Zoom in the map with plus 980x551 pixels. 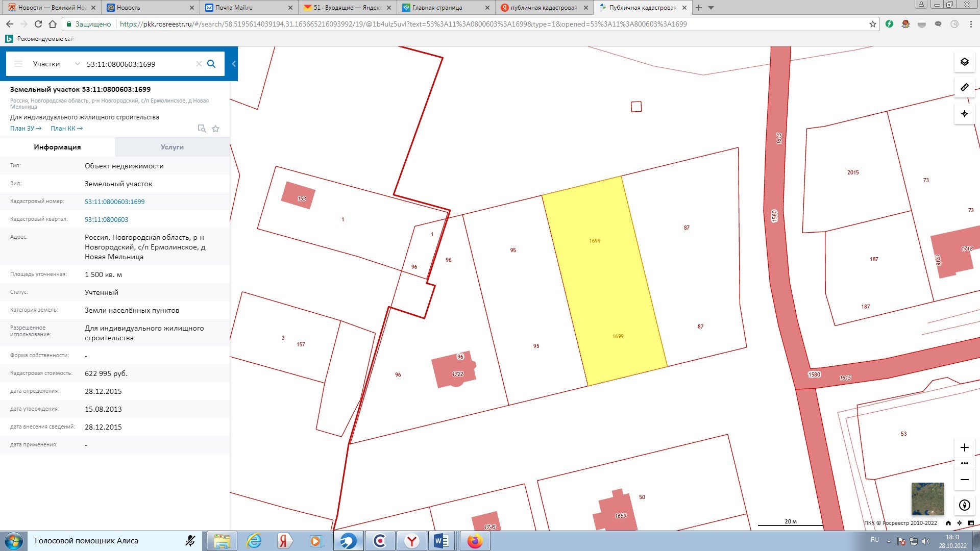[x=964, y=447]
